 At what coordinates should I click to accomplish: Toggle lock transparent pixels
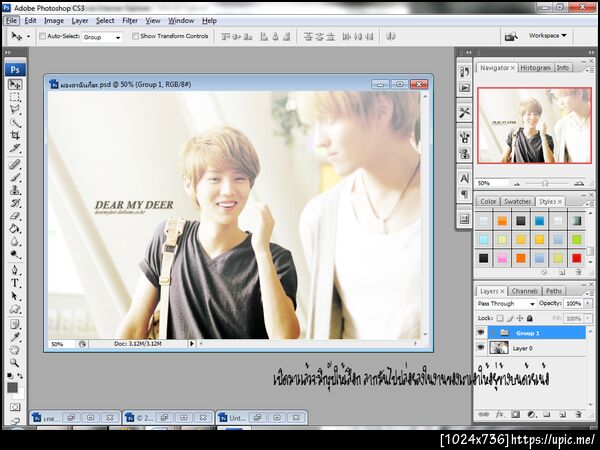pos(500,318)
